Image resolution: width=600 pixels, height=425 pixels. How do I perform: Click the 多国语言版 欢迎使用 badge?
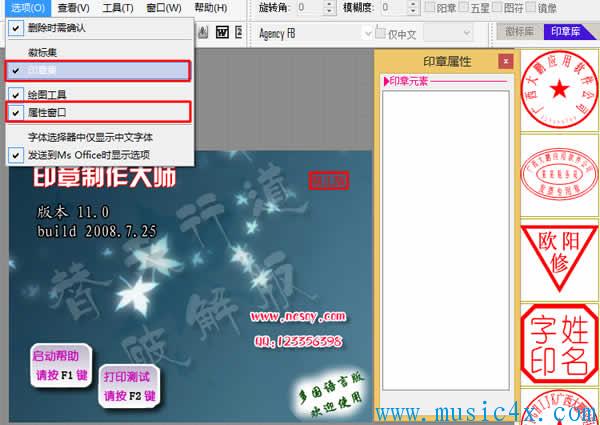tap(330, 392)
